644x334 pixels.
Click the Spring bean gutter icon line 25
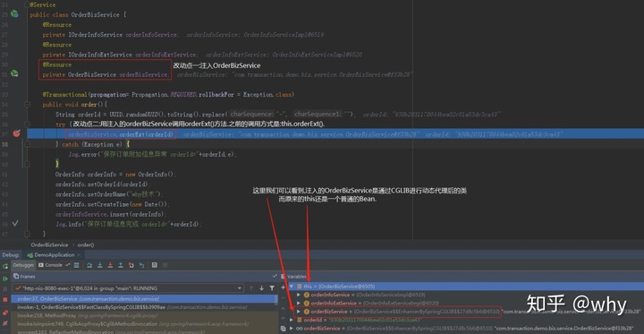tap(14, 14)
